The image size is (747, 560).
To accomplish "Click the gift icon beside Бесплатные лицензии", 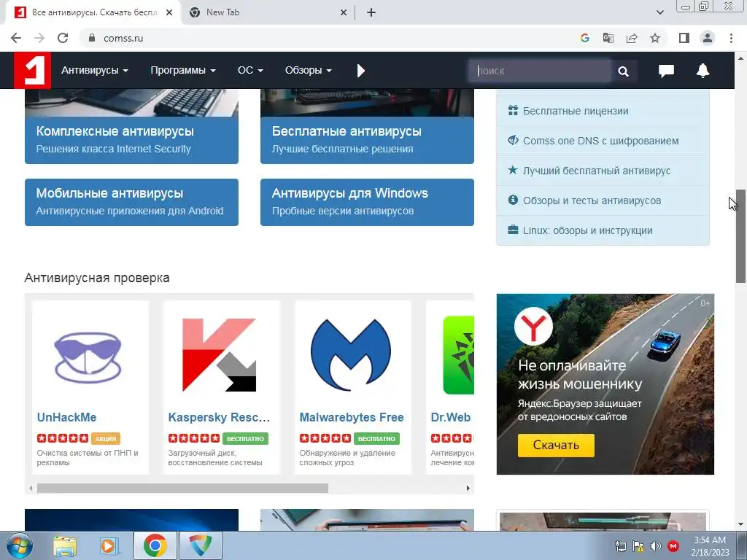I will [x=513, y=111].
